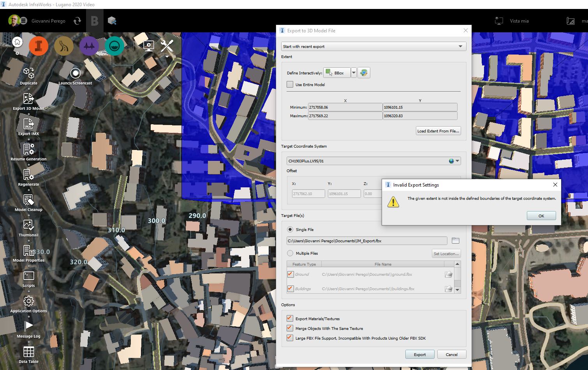Select the drainage design tool
The image size is (588, 370).
point(114,46)
